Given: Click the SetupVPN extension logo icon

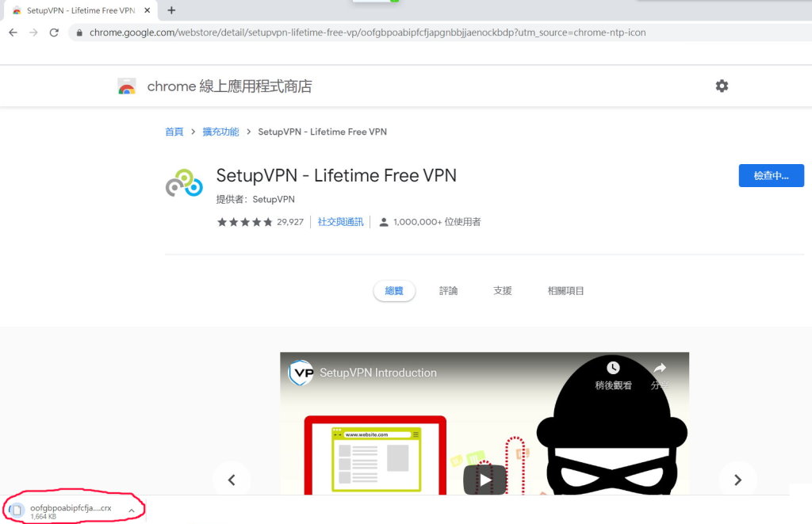Looking at the screenshot, I should pyautogui.click(x=184, y=183).
